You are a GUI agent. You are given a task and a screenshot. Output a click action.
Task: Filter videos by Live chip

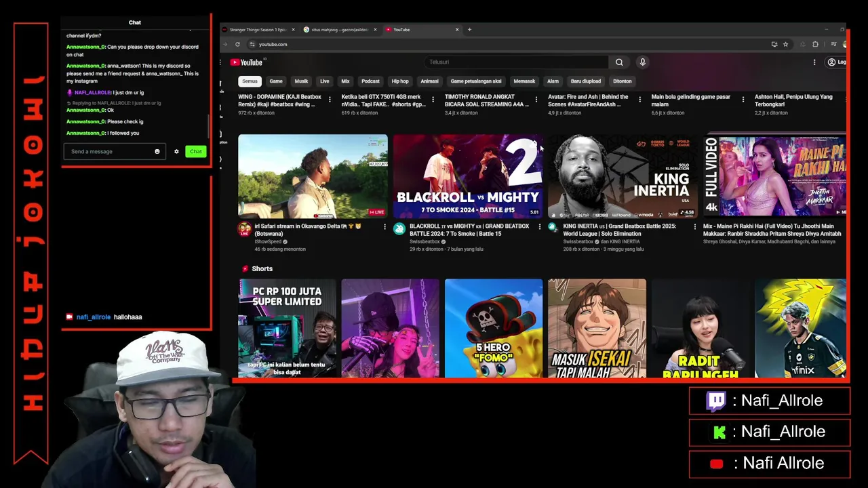click(x=325, y=81)
